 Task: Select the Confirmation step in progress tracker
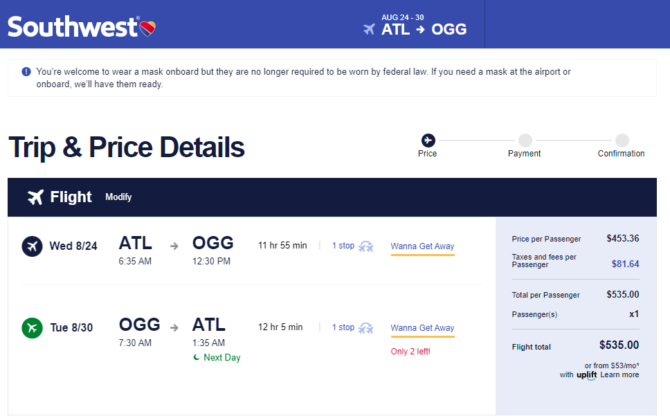pyautogui.click(x=621, y=146)
